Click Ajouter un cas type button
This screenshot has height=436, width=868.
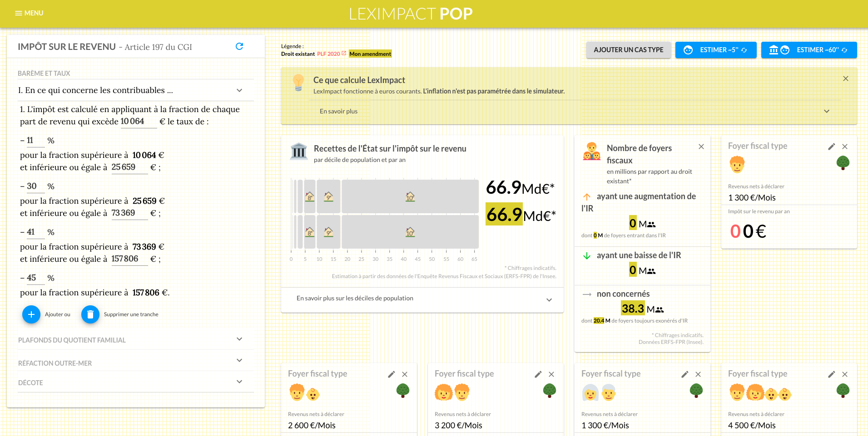pos(629,50)
